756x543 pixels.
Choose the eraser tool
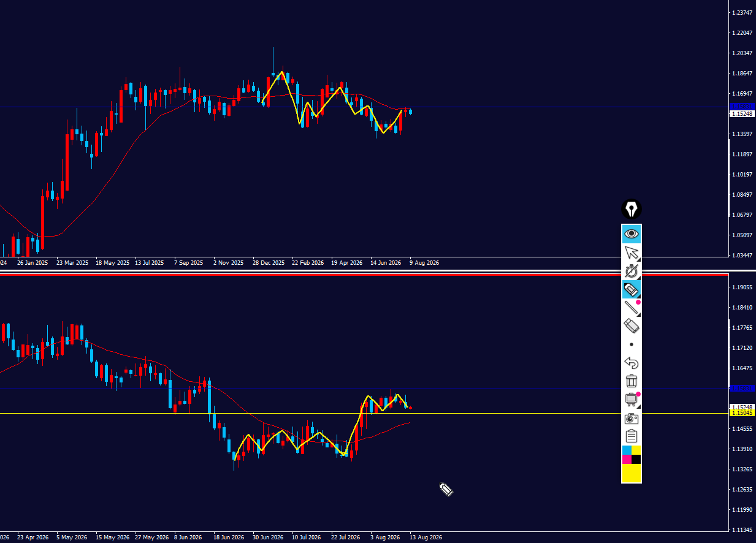pyautogui.click(x=632, y=325)
